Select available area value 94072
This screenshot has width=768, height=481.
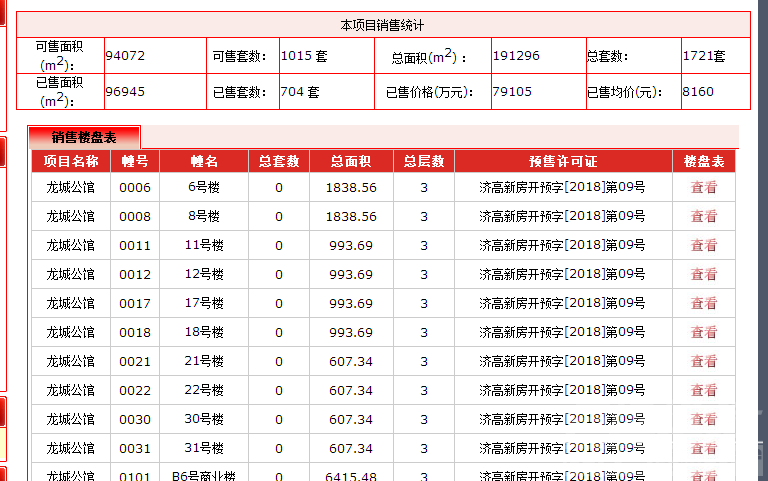pyautogui.click(x=125, y=55)
